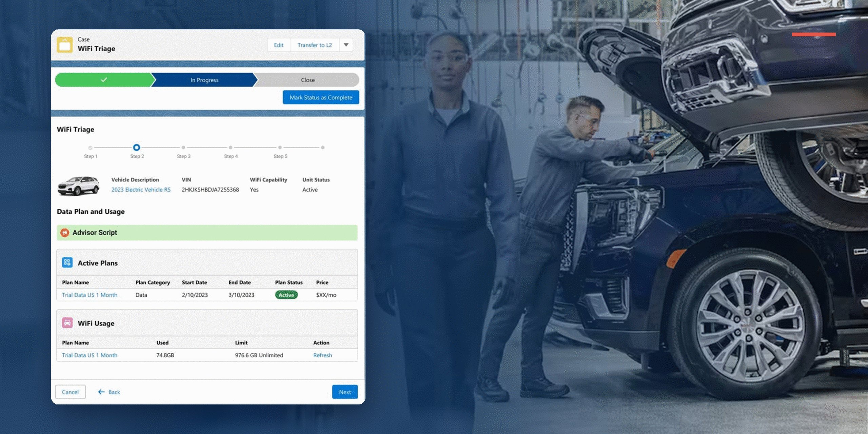Image resolution: width=868 pixels, height=434 pixels.
Task: Select the Close stage in path
Action: (x=308, y=80)
